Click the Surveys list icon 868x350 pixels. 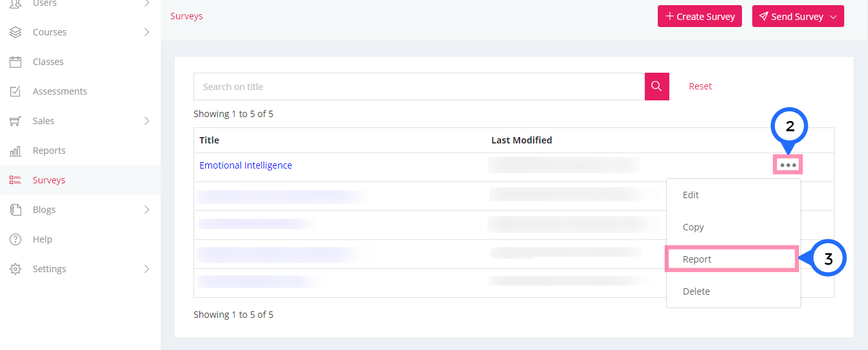tap(15, 180)
